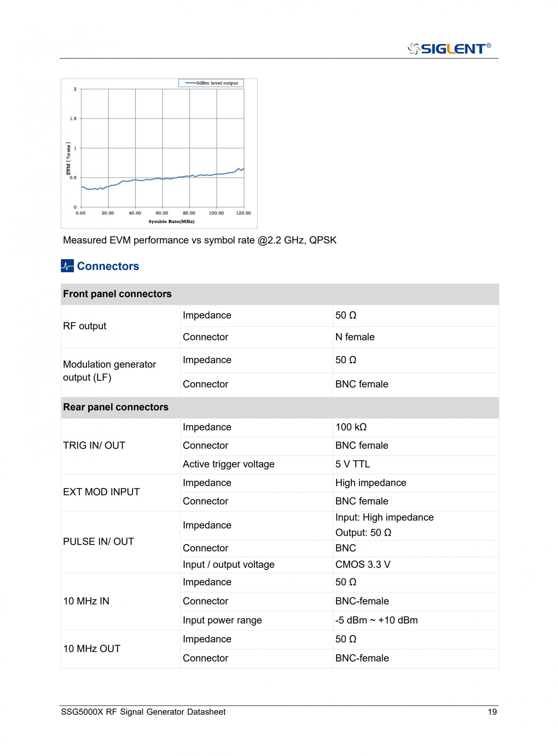Click the waveform icon beside Connectors

point(67,266)
